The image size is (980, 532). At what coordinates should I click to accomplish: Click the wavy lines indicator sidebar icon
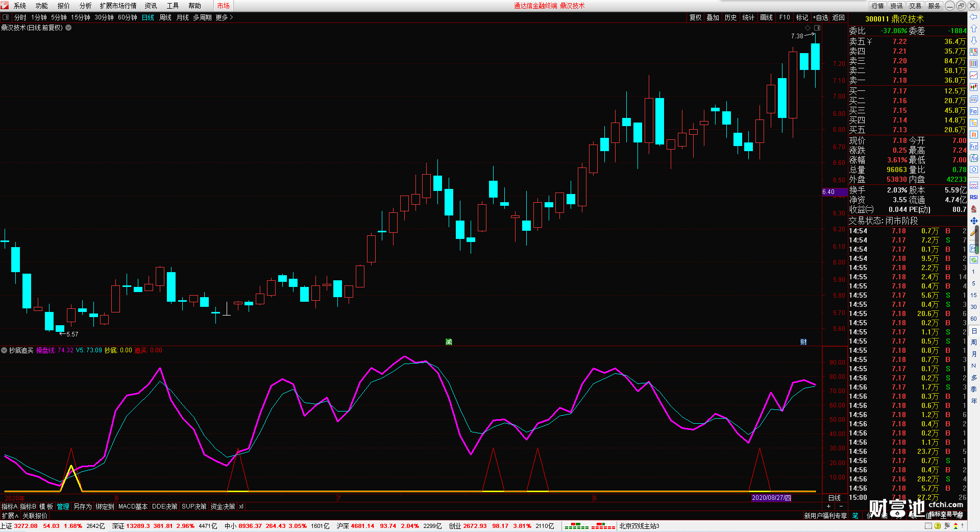974,185
